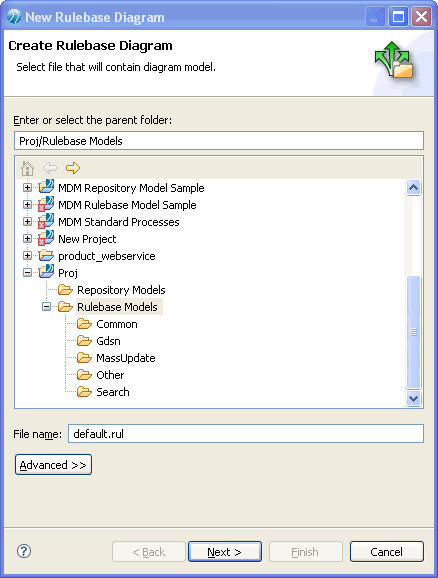Select the MassUpdate folder
This screenshot has height=578, width=438.
126,358
